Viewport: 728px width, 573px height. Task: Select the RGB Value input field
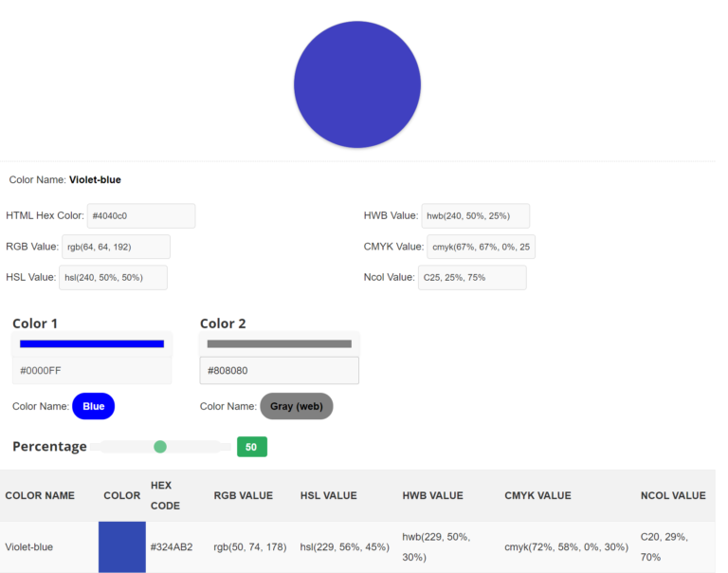(116, 247)
